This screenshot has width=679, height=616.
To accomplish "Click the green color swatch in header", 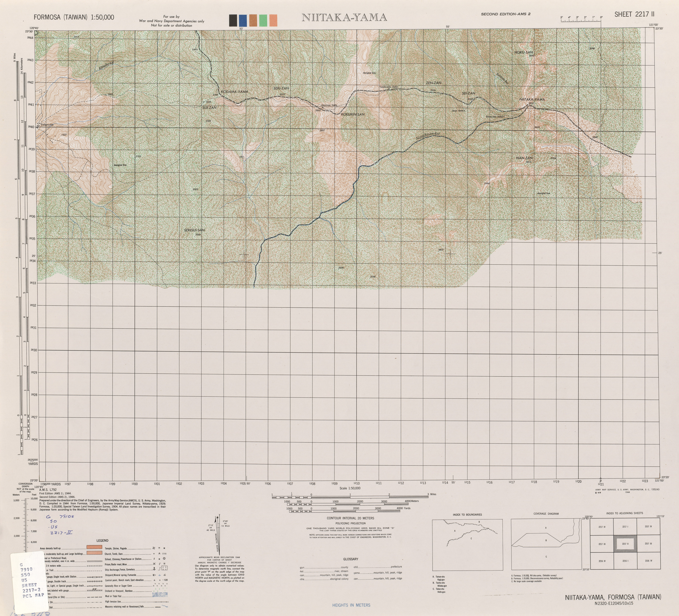I will 263,20.
